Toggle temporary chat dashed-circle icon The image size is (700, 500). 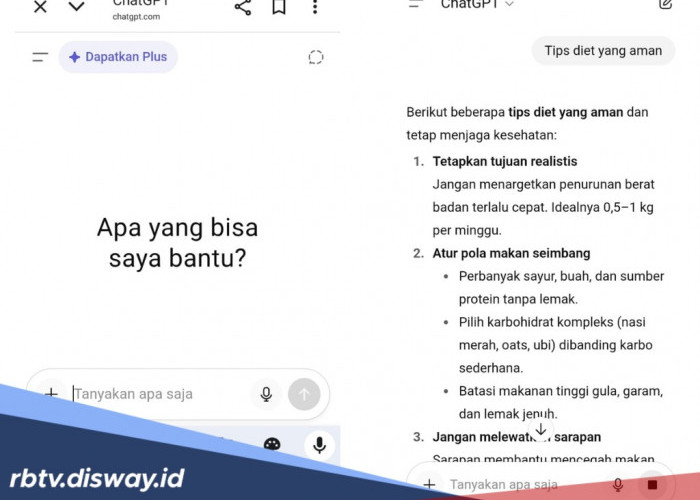coord(316,57)
